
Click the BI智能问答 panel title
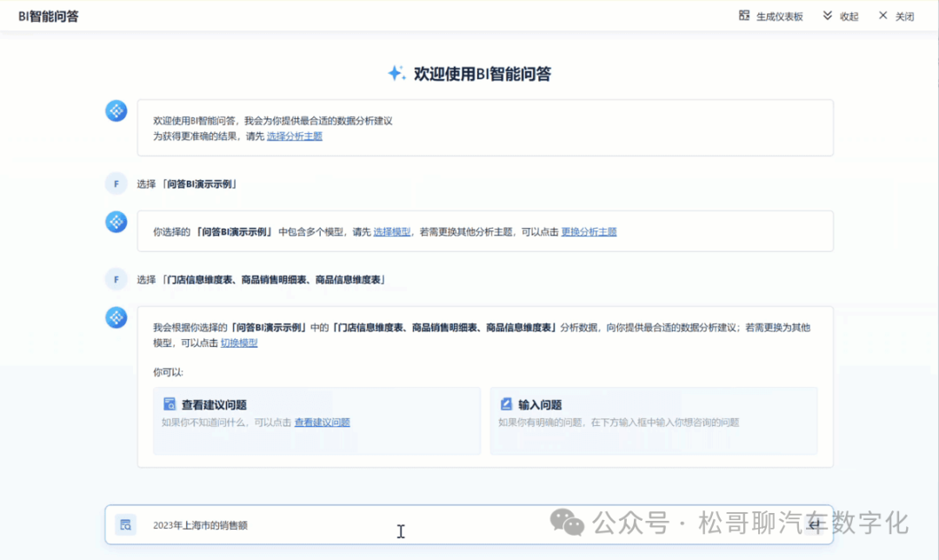(x=49, y=17)
